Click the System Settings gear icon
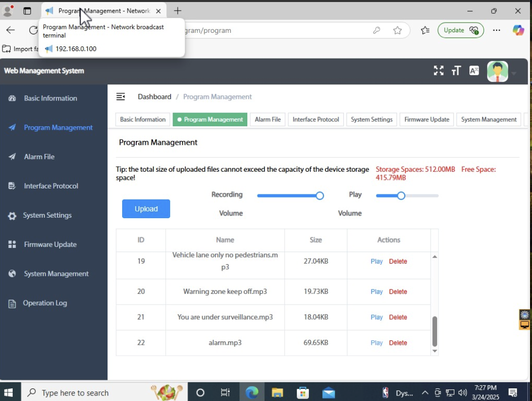The height and width of the screenshot is (401, 532). [12, 216]
